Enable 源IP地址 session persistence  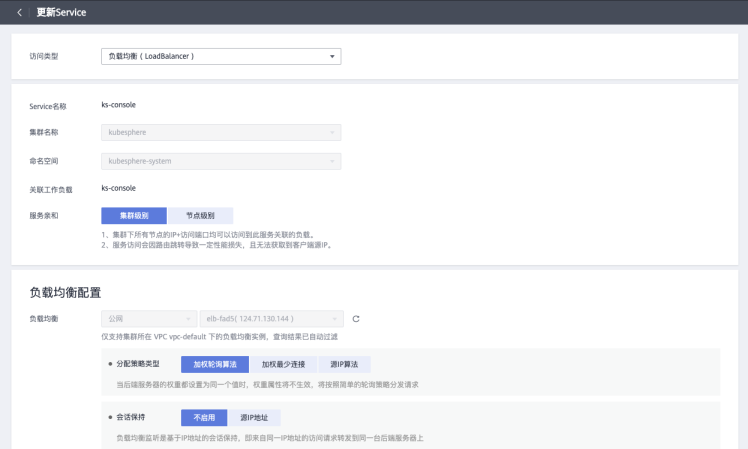[254, 417]
